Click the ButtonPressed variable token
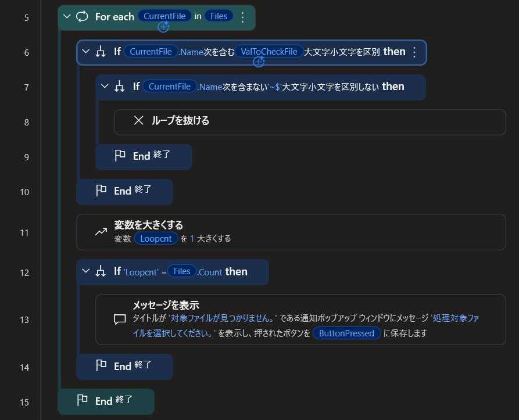This screenshot has height=420, width=519. pos(346,333)
